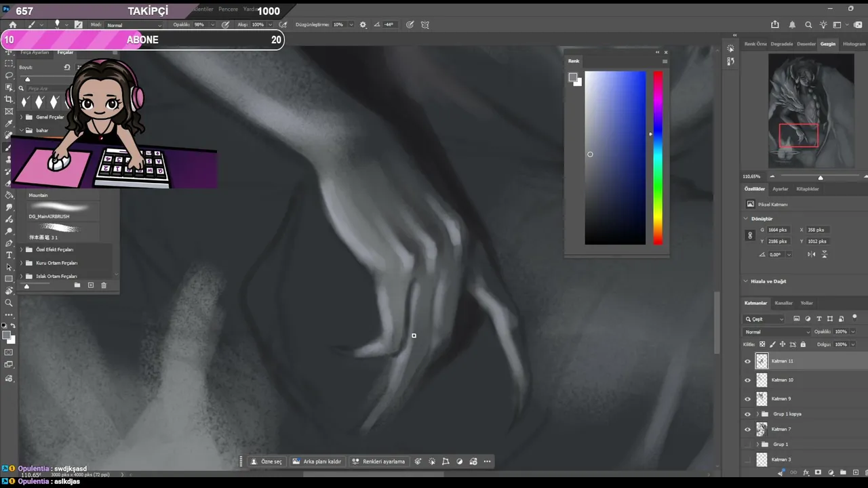Toggle lock all padlock icon
The height and width of the screenshot is (488, 868).
[x=803, y=344]
